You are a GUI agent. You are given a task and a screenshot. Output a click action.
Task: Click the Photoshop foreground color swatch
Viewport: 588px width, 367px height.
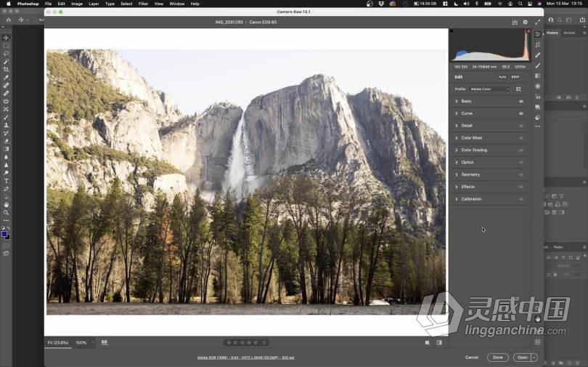[x=4, y=234]
